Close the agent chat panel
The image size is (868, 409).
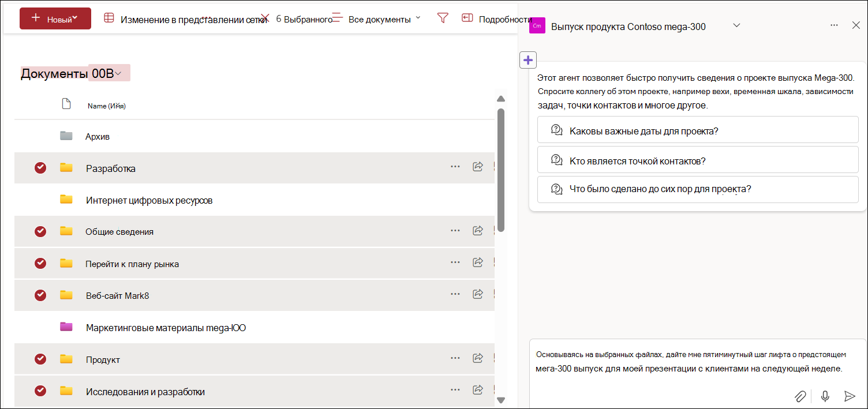pyautogui.click(x=856, y=25)
